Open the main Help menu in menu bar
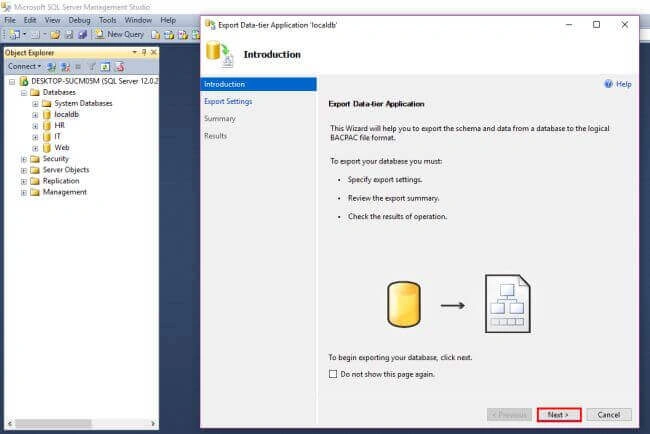Screen dimensions: 650x434 [168, 20]
